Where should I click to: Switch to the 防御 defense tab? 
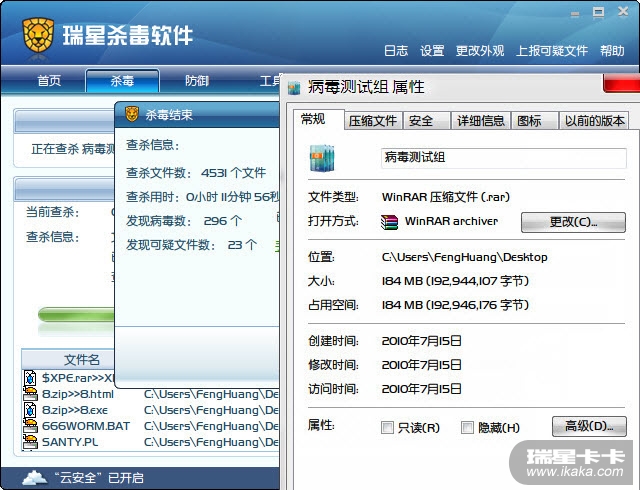tap(197, 81)
